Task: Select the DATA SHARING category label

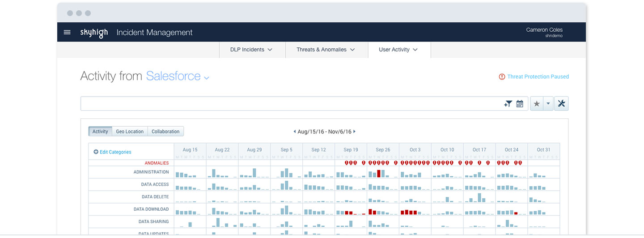Action: click(x=154, y=221)
